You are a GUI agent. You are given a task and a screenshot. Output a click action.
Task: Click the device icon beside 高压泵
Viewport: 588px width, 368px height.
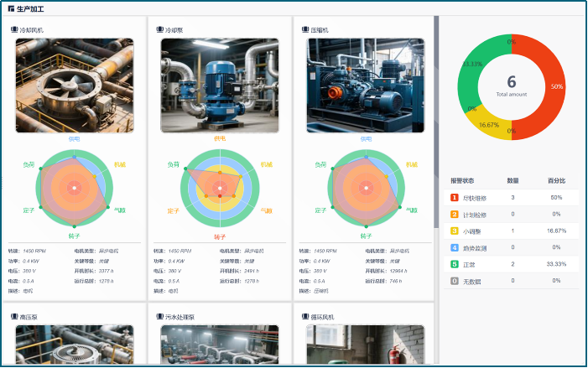click(15, 317)
